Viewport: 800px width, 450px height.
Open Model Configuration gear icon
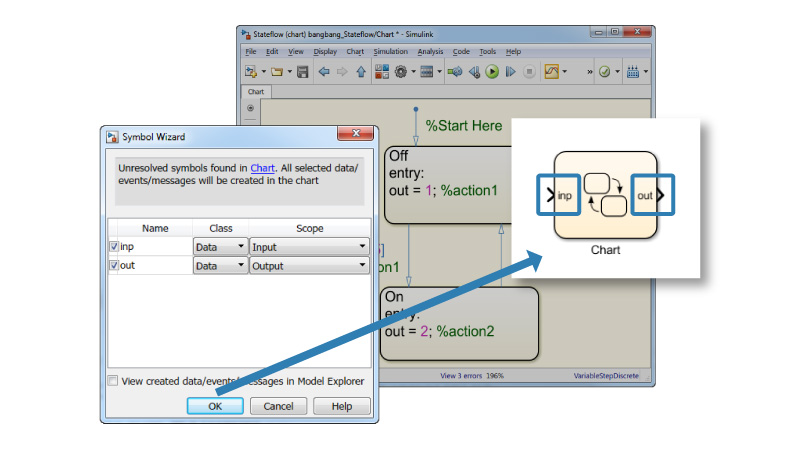click(401, 72)
